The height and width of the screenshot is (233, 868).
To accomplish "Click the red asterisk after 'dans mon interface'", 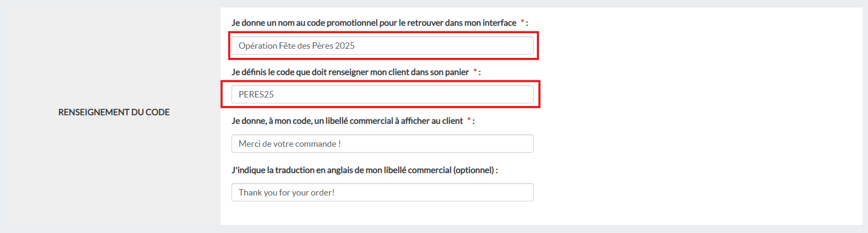I will coord(522,22).
